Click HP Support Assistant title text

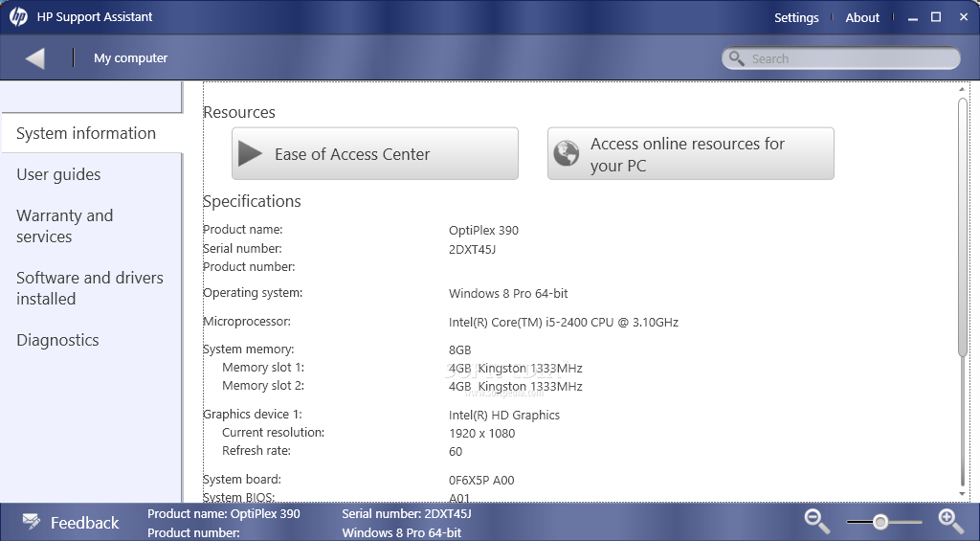95,17
